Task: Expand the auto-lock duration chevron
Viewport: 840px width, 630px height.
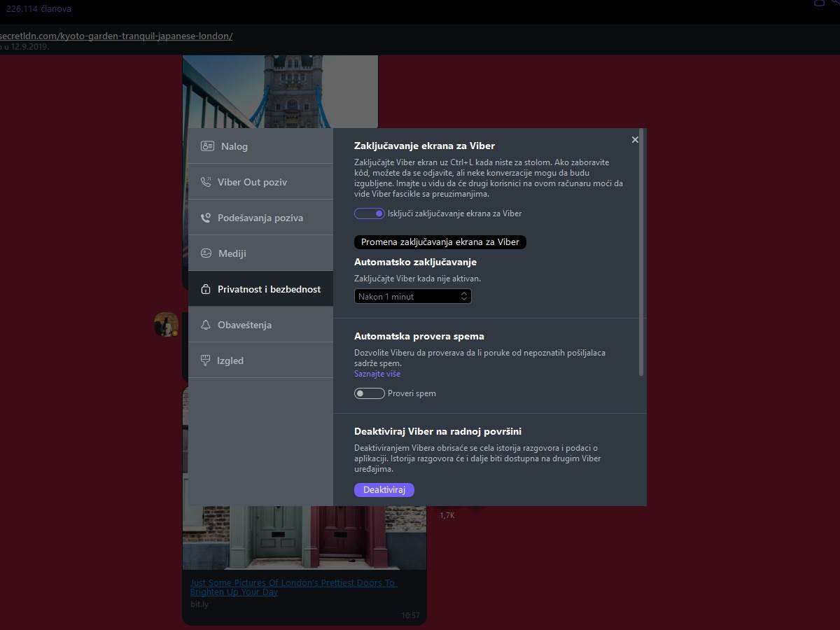Action: (x=463, y=296)
